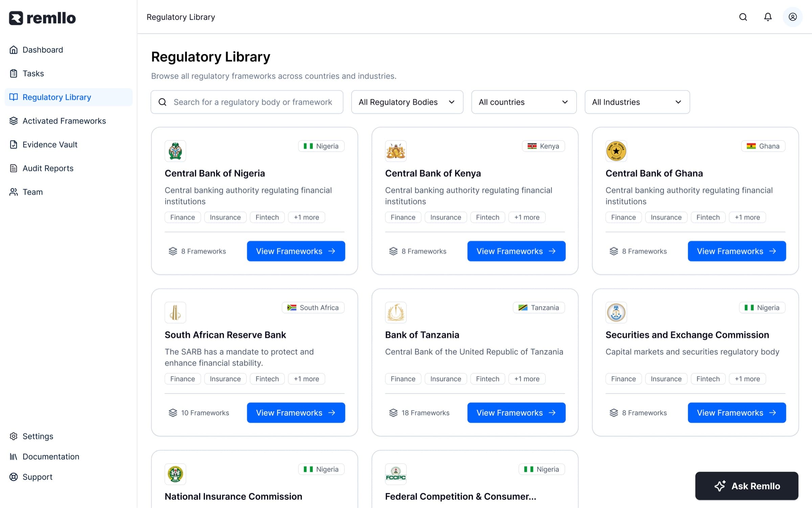This screenshot has width=812, height=508.
Task: Click the Team people icon
Action: tap(14, 192)
